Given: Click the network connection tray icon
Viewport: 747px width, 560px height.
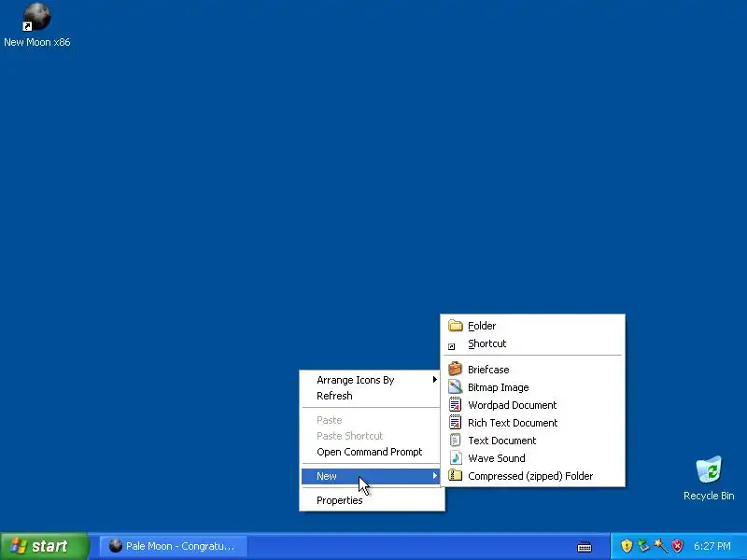Looking at the screenshot, I should (x=643, y=546).
